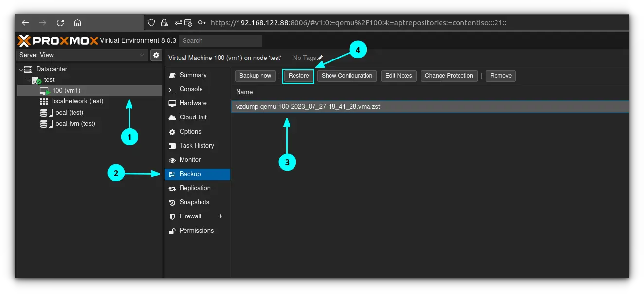This screenshot has width=644, height=294.
Task: Click the Backup now button
Action: pos(256,76)
